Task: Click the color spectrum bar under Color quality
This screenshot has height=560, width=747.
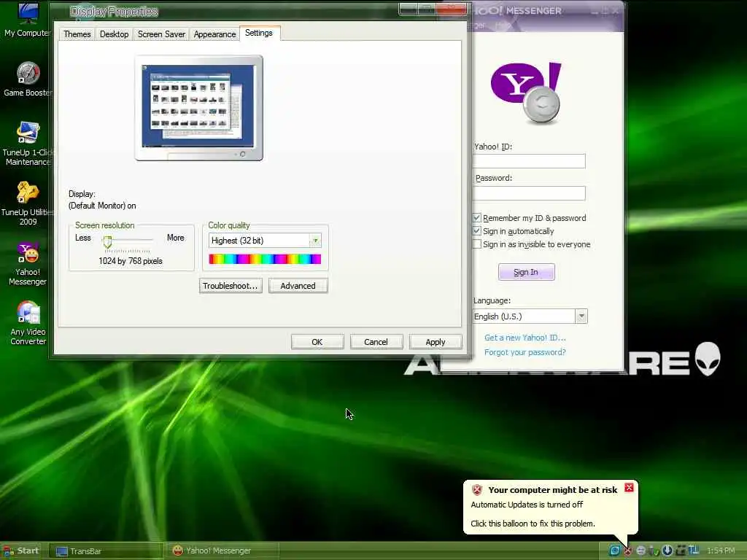Action: (x=265, y=259)
